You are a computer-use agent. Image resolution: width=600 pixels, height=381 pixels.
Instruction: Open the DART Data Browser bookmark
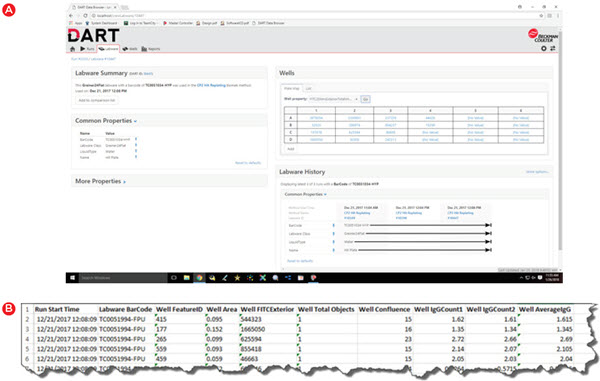click(268, 23)
